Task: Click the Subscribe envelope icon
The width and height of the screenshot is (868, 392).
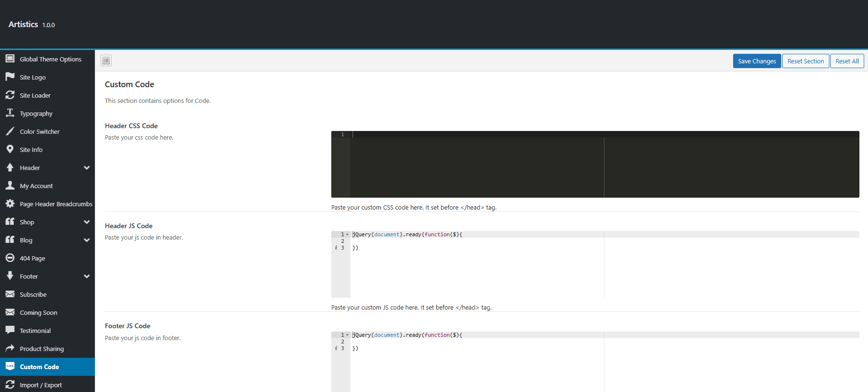Action: tap(10, 294)
